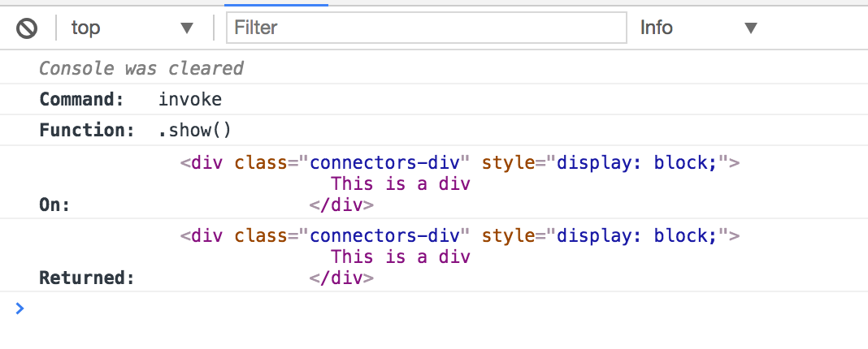
Task: Click the 'On:' row label
Action: point(55,205)
